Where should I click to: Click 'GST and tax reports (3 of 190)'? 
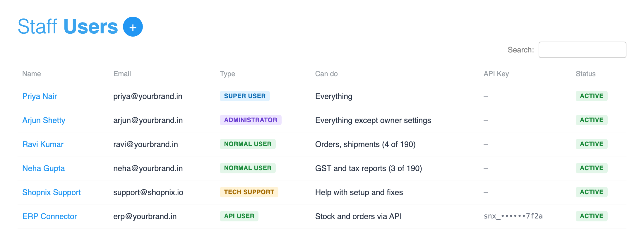coord(369,168)
